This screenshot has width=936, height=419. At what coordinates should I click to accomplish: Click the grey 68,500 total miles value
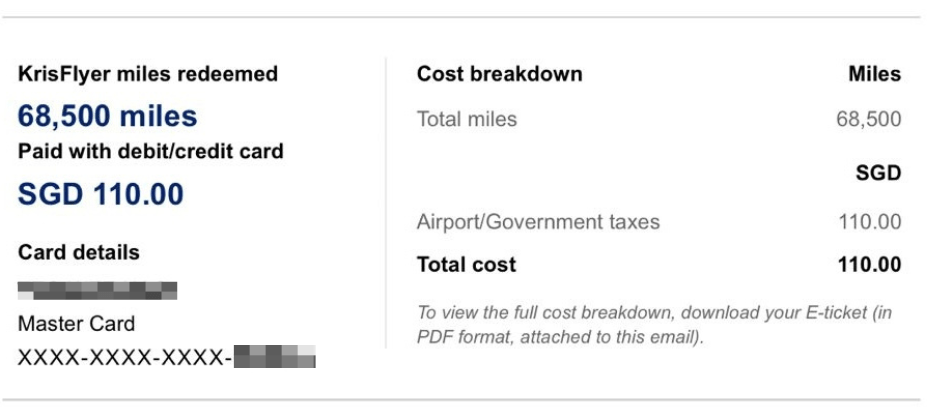pos(868,120)
